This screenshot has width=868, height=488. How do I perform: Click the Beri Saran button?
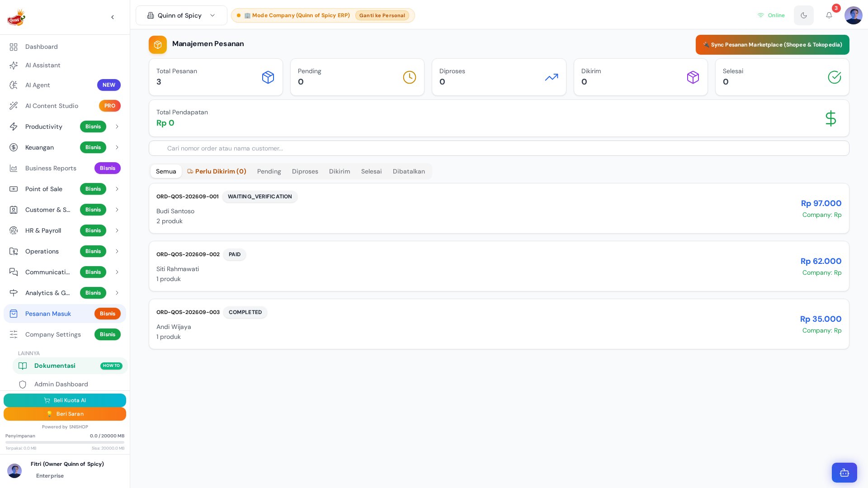point(65,414)
